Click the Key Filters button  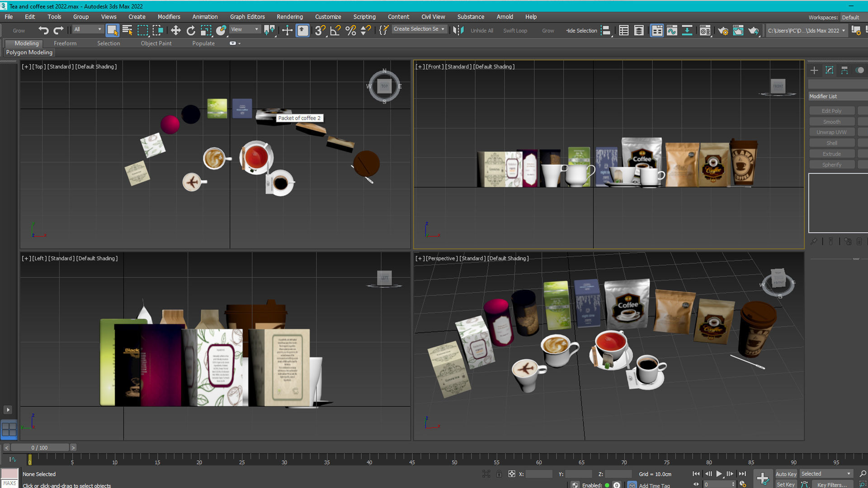point(832,484)
